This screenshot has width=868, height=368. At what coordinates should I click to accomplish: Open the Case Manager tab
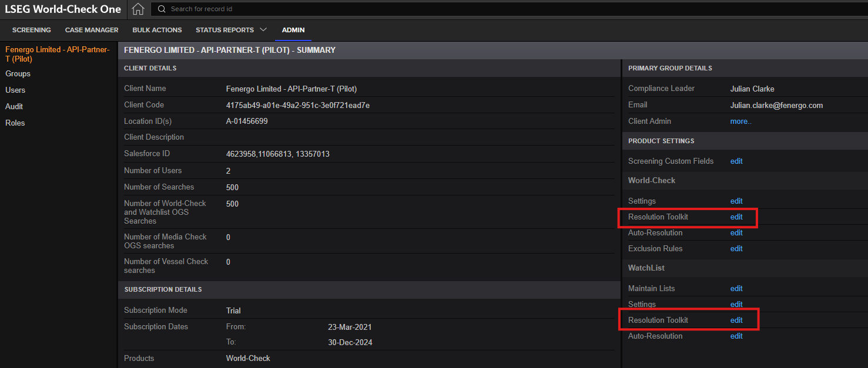click(x=92, y=29)
